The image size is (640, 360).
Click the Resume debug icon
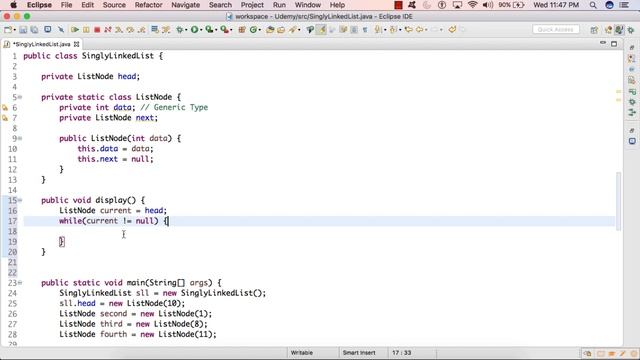pyautogui.click(x=74, y=29)
